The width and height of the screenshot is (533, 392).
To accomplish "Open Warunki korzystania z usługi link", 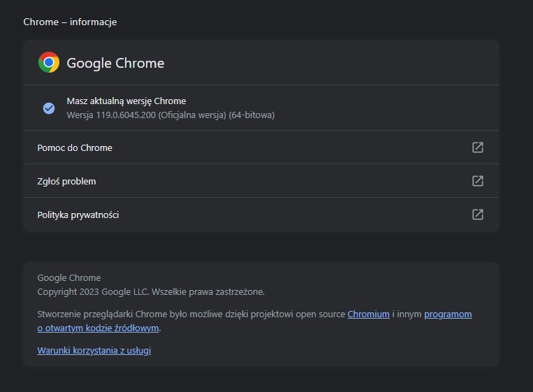I will pos(94,350).
